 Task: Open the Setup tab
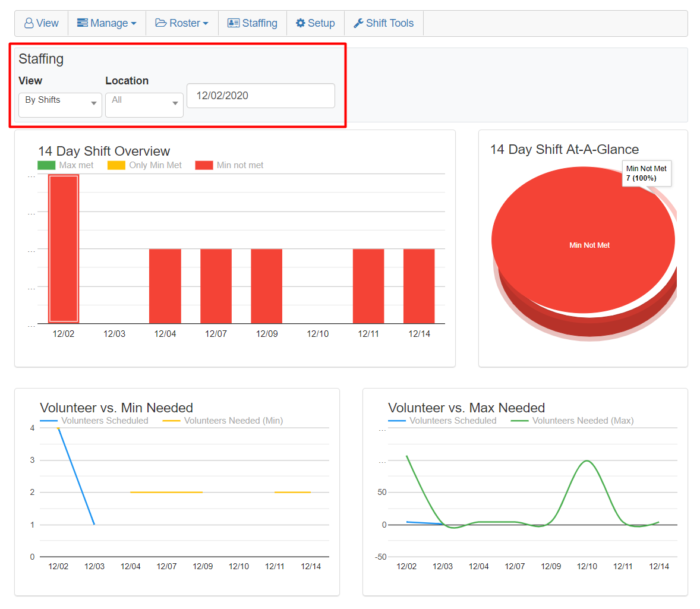pos(315,23)
